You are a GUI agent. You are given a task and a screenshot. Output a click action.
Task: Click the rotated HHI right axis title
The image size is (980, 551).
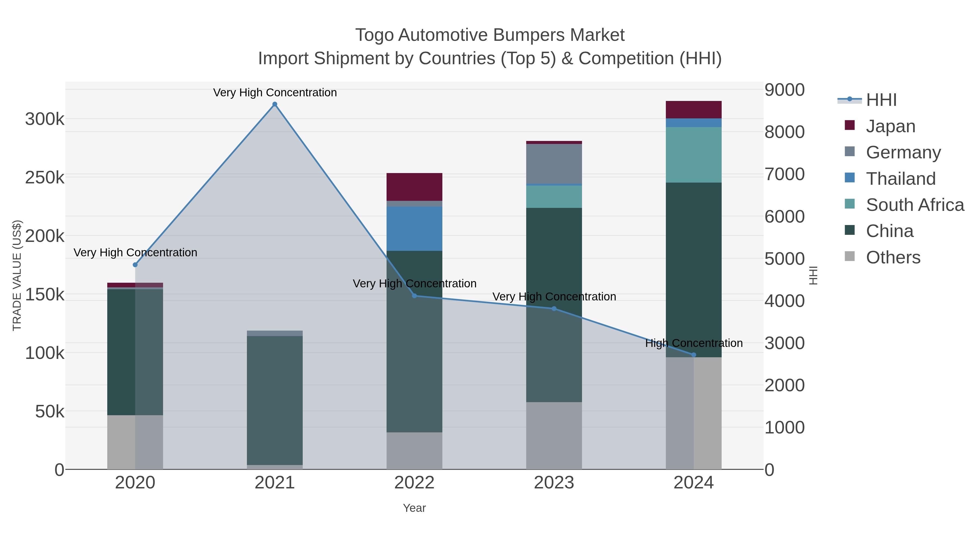(813, 275)
